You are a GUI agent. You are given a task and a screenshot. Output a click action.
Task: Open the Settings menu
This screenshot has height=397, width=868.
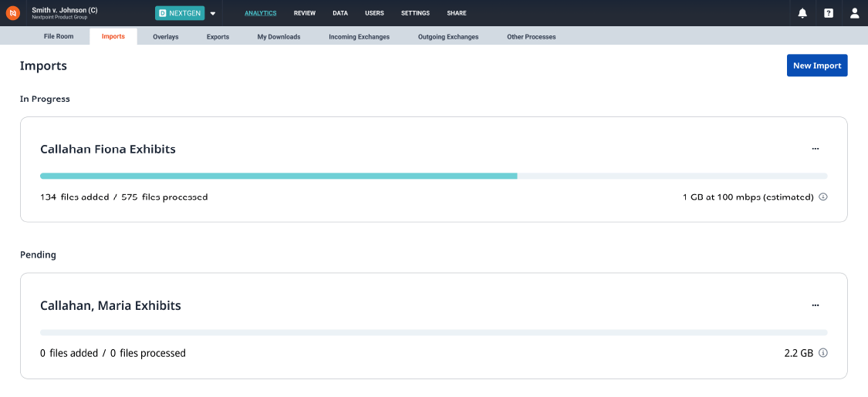415,13
